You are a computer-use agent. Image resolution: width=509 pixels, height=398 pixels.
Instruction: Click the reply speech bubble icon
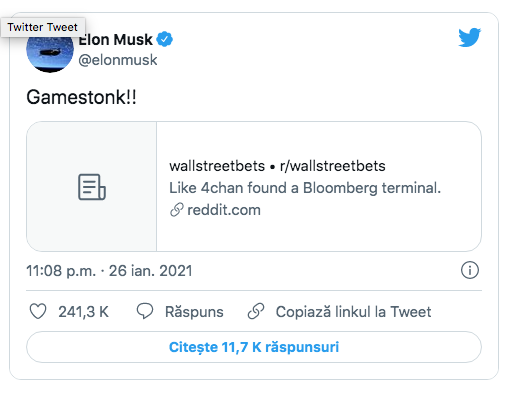[x=145, y=311]
